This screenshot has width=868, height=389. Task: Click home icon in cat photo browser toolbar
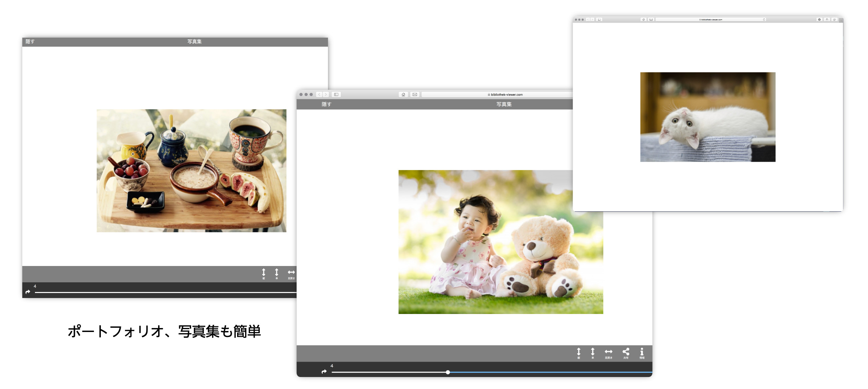643,20
